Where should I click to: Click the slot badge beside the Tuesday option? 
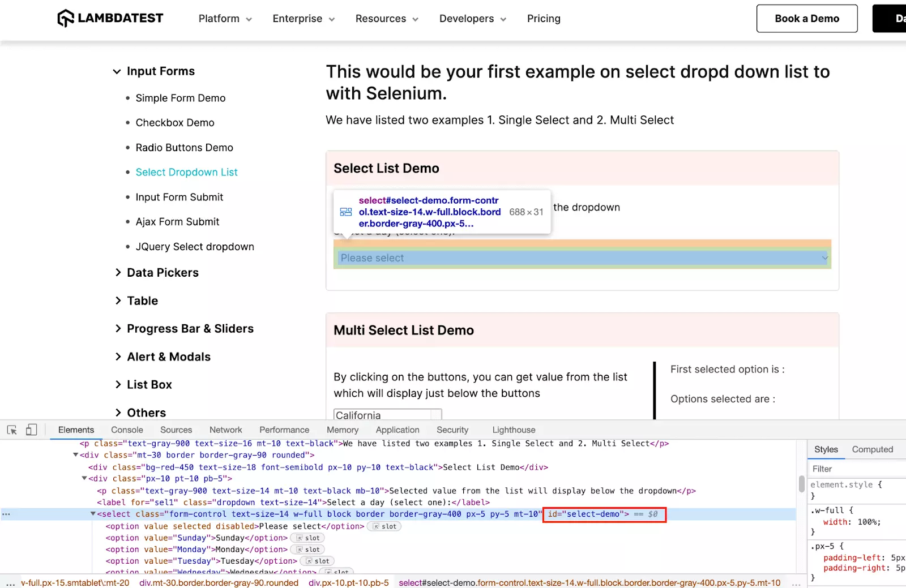(x=318, y=561)
